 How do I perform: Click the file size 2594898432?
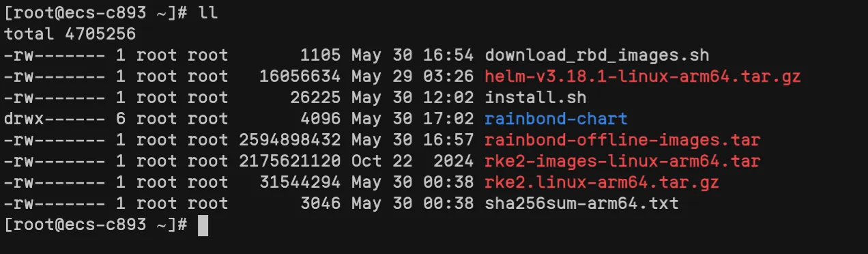click(290, 140)
